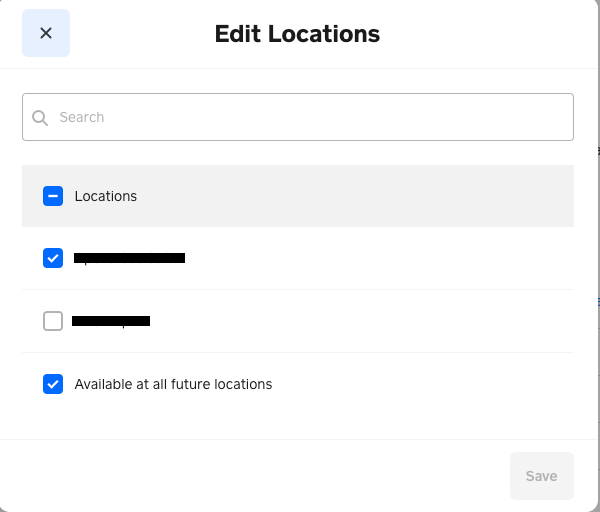
Task: Click the magnifying glass search icon
Action: [41, 118]
